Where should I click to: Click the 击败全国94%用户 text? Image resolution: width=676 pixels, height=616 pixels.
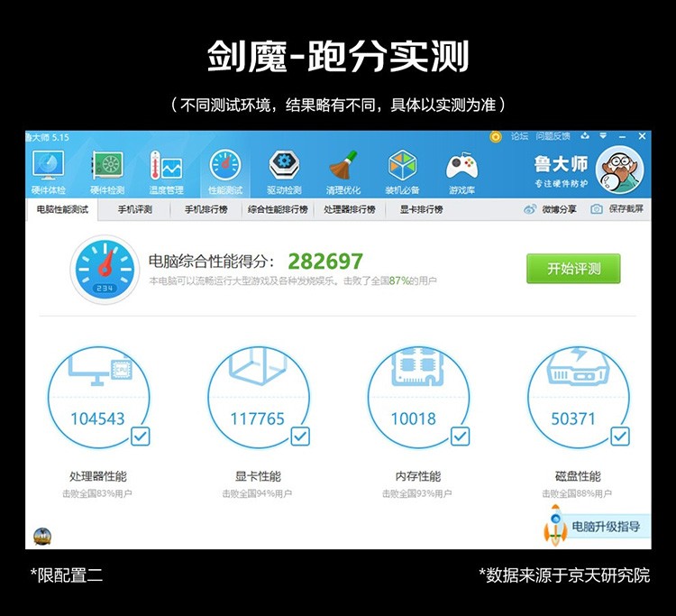click(257, 493)
